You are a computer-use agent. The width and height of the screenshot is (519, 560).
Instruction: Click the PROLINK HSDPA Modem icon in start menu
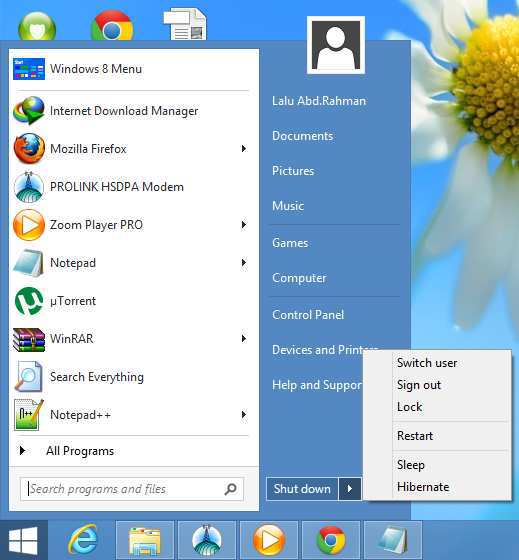point(29,187)
